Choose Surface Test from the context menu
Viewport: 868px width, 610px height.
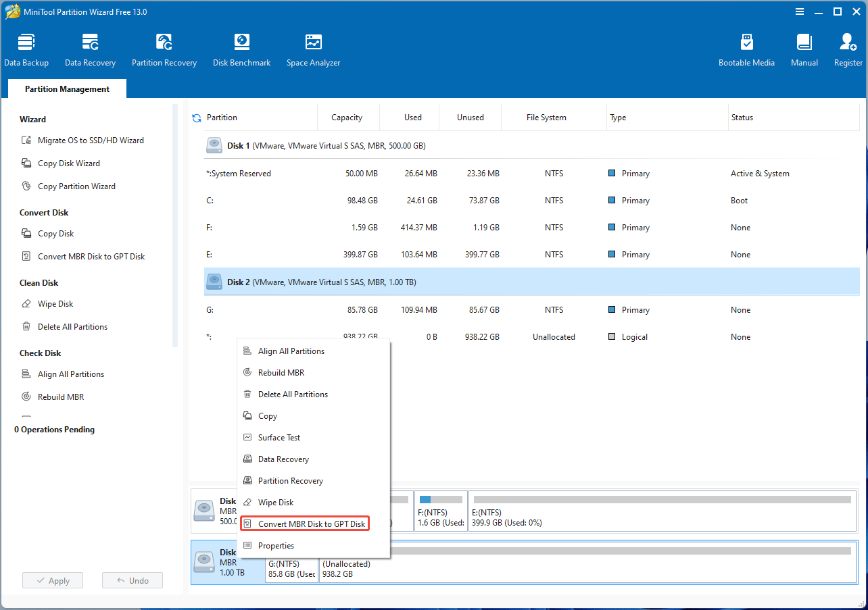coord(279,438)
